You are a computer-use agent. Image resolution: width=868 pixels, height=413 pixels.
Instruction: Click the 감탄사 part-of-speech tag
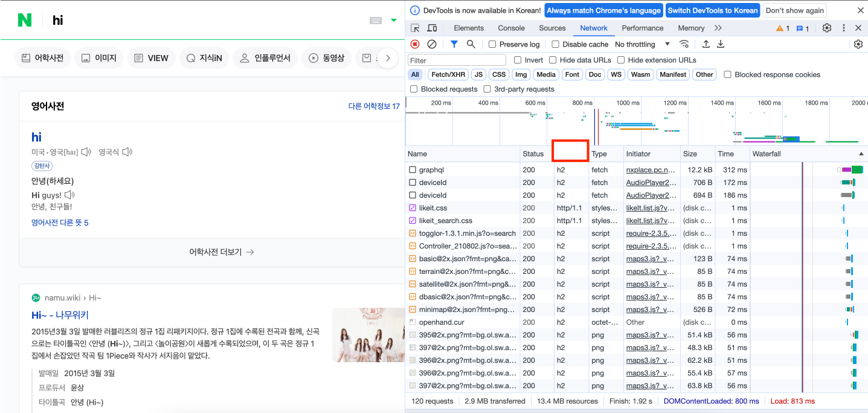click(x=42, y=166)
